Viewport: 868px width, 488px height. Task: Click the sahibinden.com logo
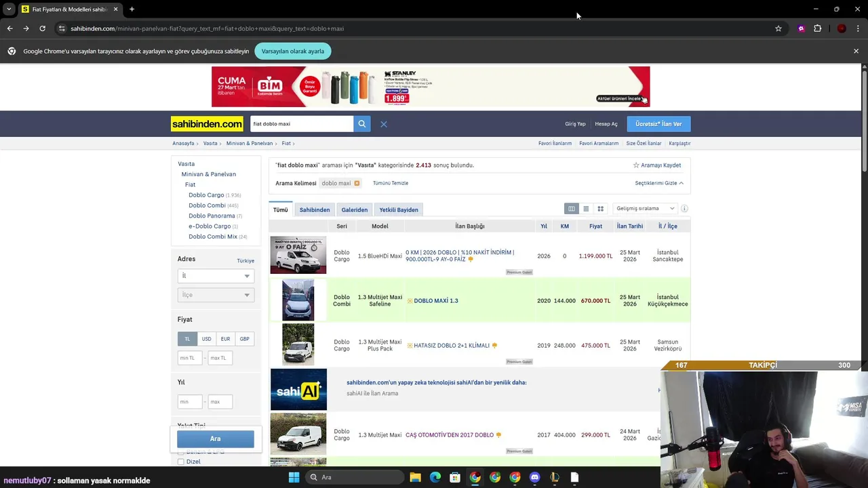coord(207,124)
